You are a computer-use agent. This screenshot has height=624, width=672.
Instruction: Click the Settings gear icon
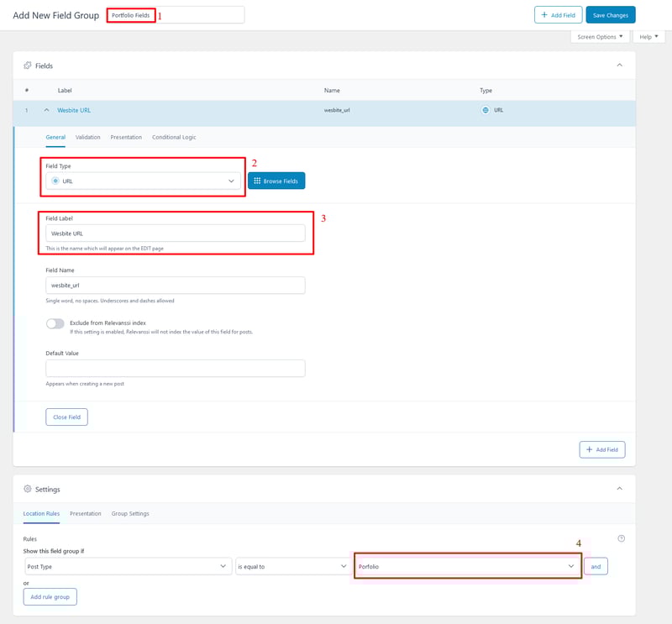tap(27, 489)
